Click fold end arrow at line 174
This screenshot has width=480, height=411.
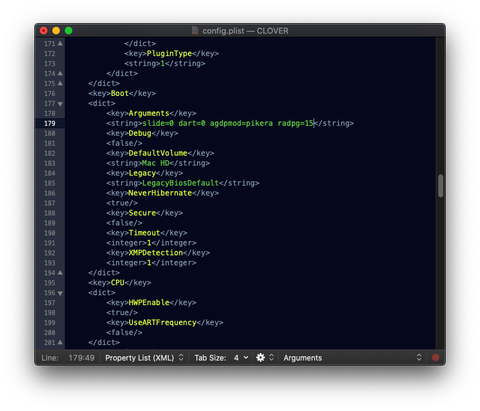[60, 73]
